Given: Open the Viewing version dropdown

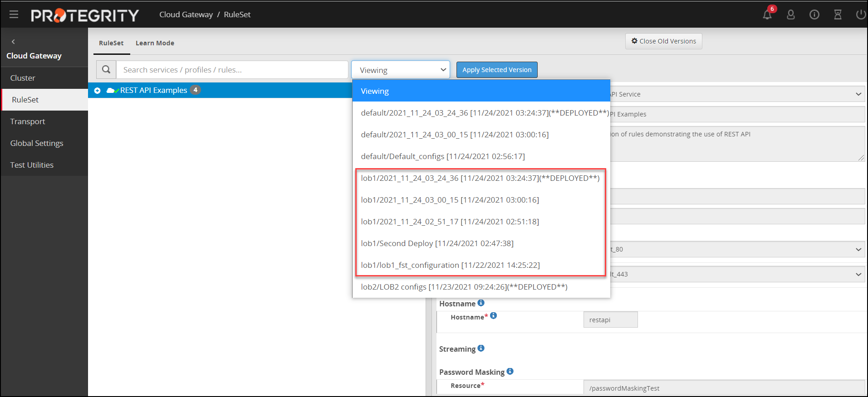Looking at the screenshot, I should pyautogui.click(x=401, y=70).
